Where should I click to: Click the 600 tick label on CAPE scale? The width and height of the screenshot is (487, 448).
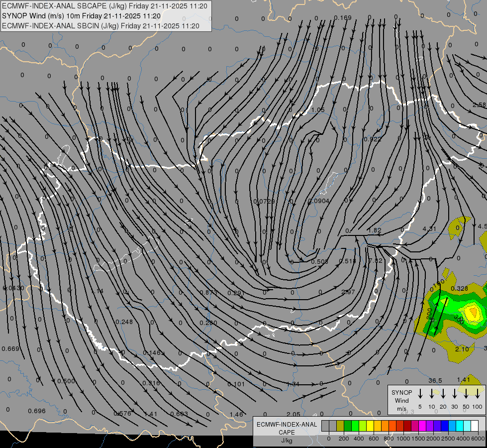click(x=374, y=439)
